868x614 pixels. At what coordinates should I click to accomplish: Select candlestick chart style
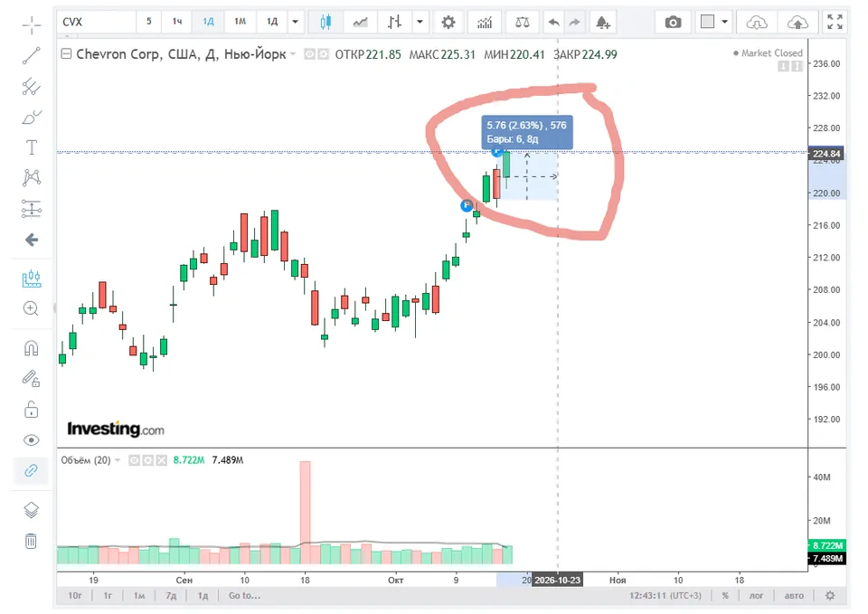326,22
